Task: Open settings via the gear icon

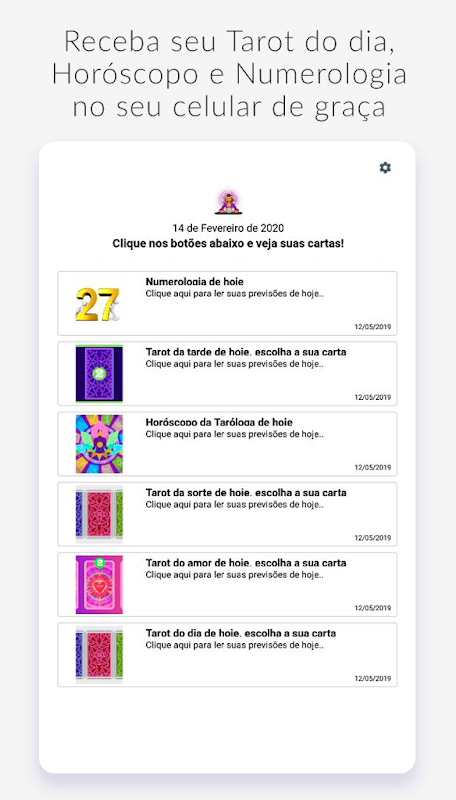Action: pyautogui.click(x=385, y=167)
